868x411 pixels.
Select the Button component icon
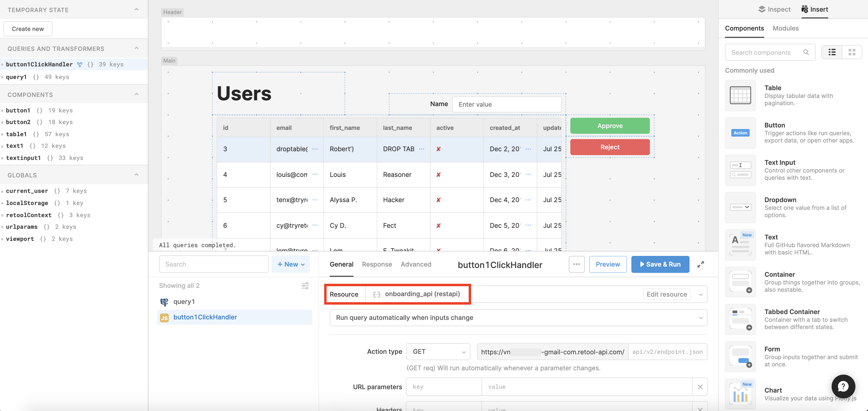pyautogui.click(x=740, y=133)
